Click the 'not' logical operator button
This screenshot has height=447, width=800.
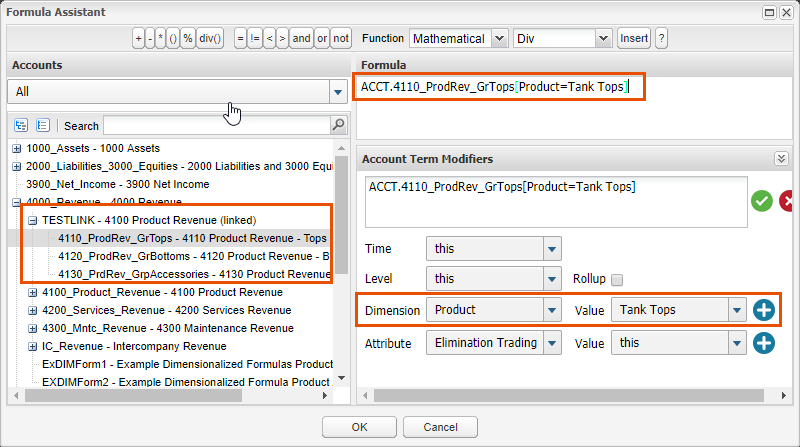pyautogui.click(x=341, y=38)
